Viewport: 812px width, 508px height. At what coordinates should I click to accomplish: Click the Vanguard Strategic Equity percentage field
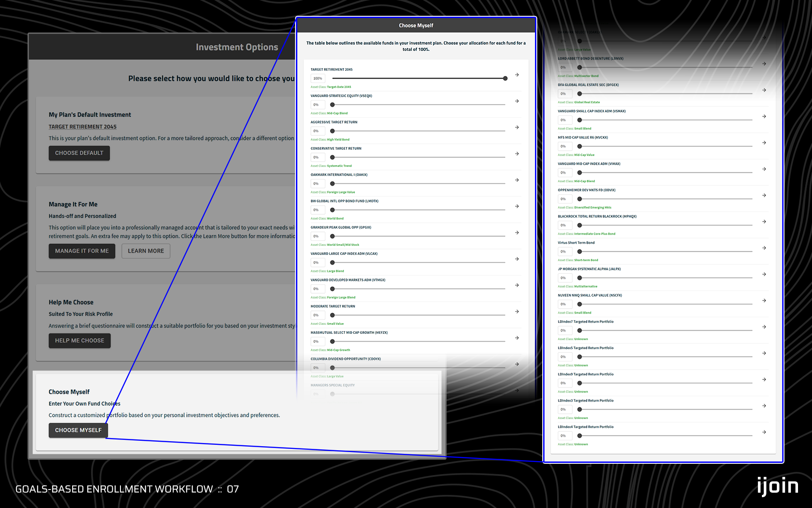tap(318, 105)
